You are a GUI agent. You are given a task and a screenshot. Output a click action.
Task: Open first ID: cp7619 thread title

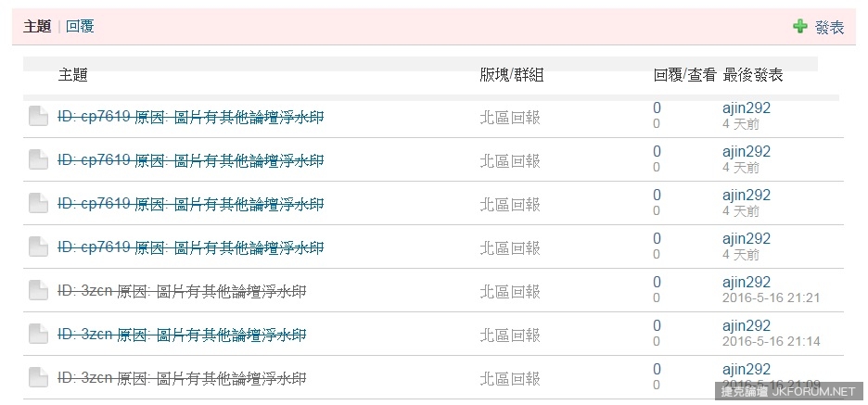tap(190, 117)
